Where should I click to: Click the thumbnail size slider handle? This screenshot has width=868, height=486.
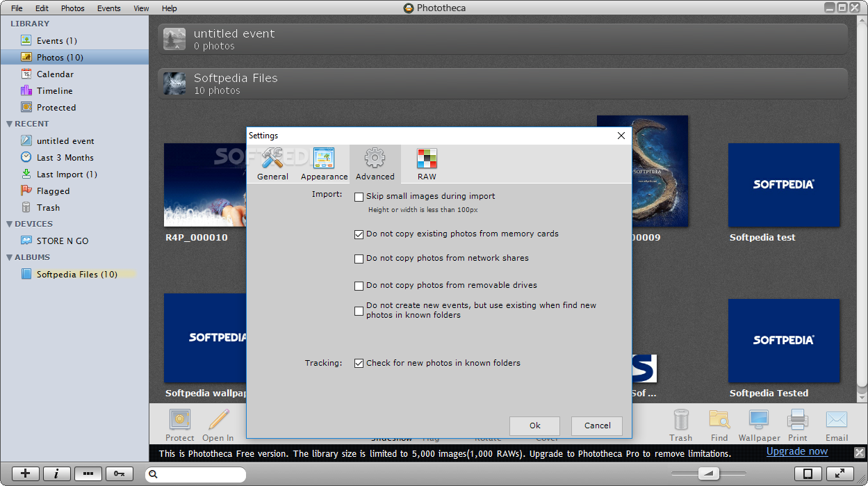click(x=708, y=473)
